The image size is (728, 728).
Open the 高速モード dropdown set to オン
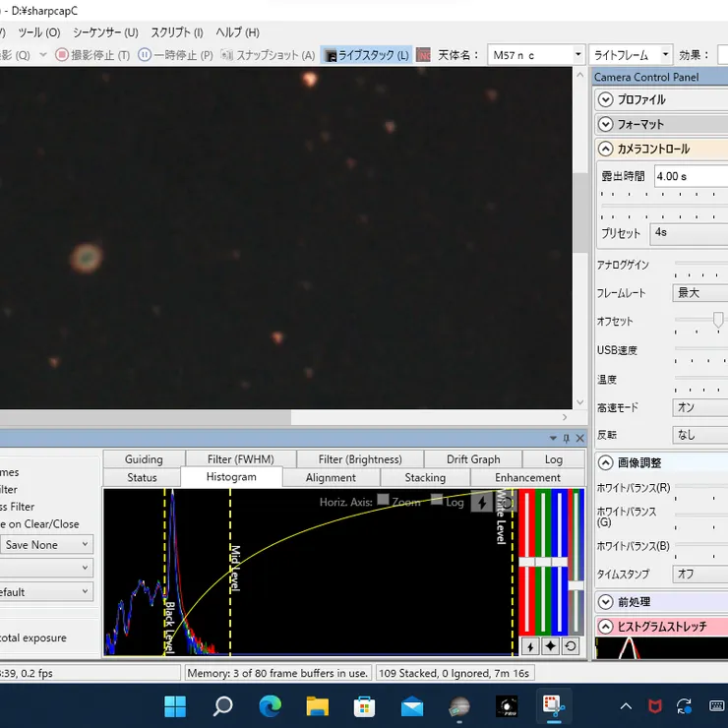700,407
